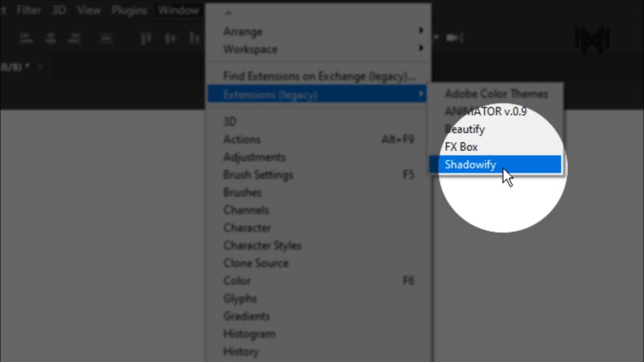Screen dimensions: 644x362
Task: Show the 3D panel from Window menu
Action: (x=318, y=121)
